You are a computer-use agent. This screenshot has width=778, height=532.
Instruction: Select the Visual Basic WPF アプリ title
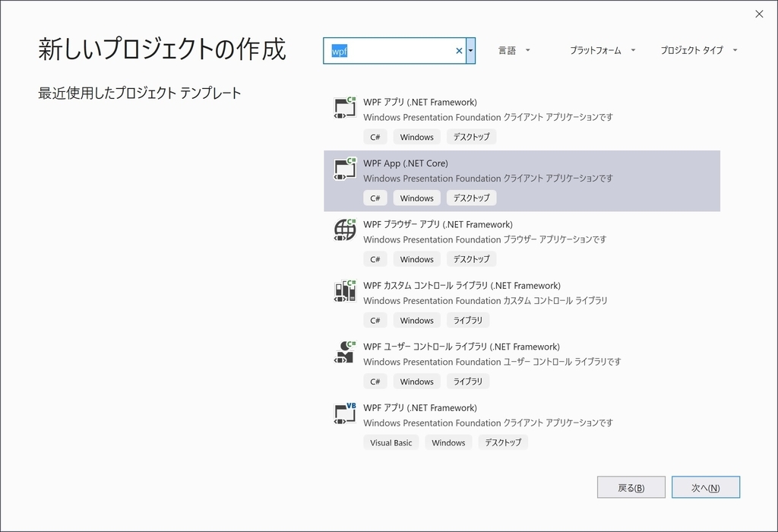(419, 408)
